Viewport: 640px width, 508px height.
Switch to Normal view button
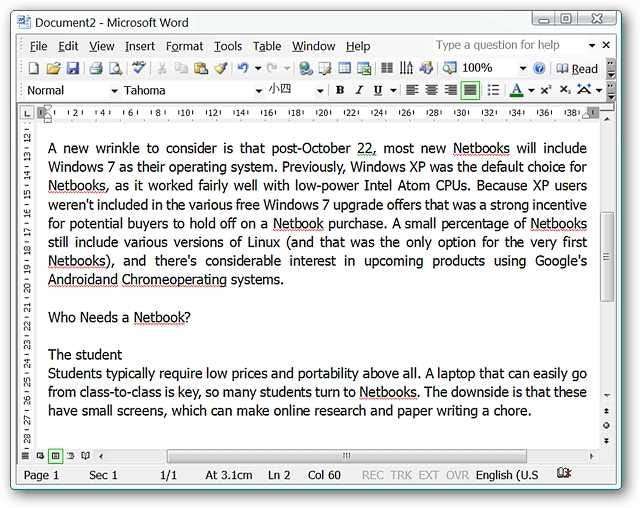click(x=25, y=455)
